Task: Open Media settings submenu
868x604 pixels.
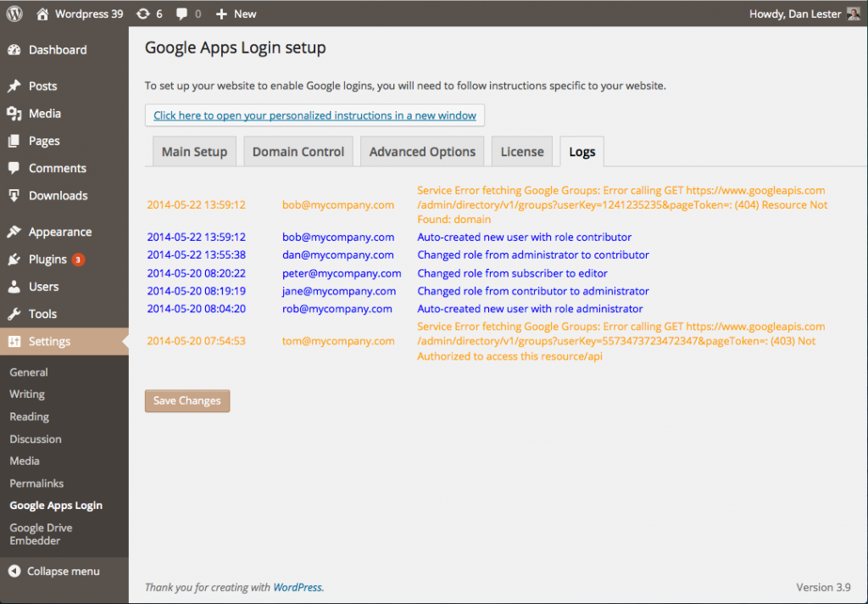Action: [25, 461]
